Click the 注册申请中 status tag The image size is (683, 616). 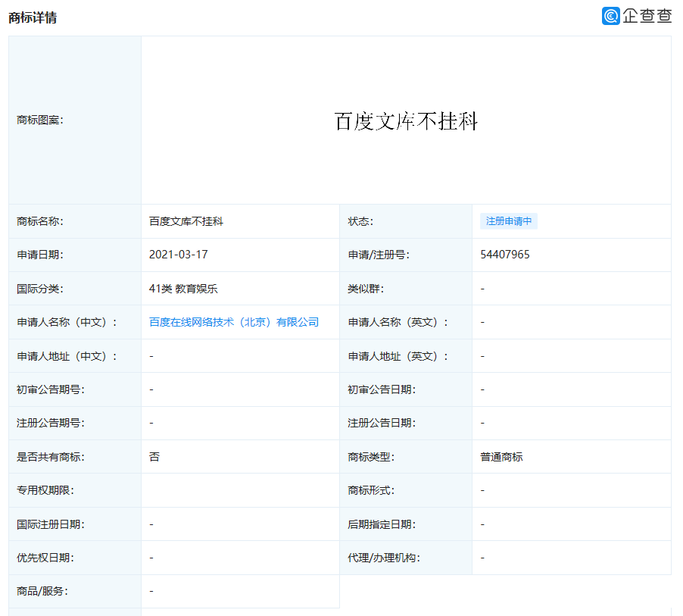tap(509, 221)
